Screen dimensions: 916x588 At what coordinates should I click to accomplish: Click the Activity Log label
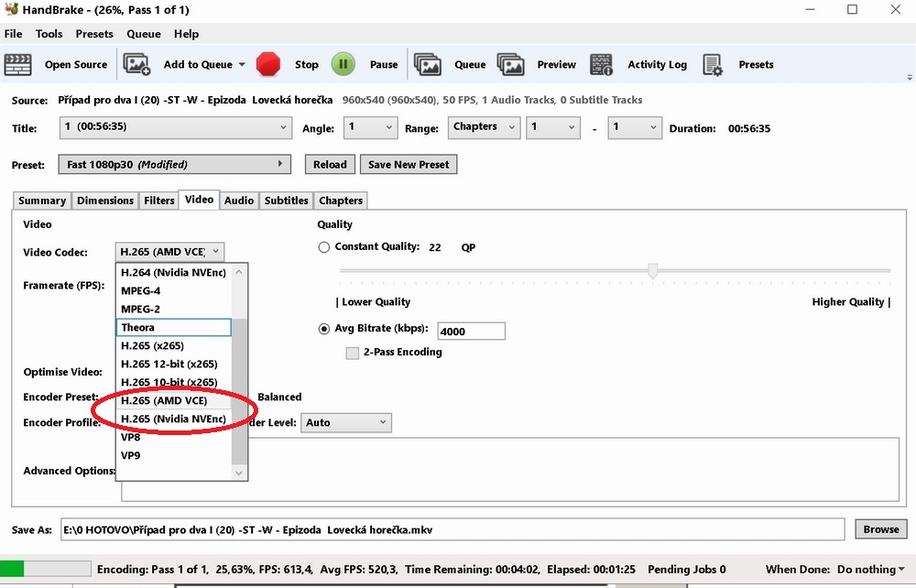click(x=657, y=65)
